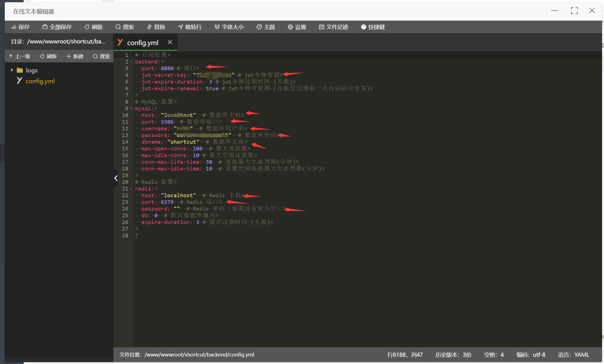Create a new item with 新建

75,56
